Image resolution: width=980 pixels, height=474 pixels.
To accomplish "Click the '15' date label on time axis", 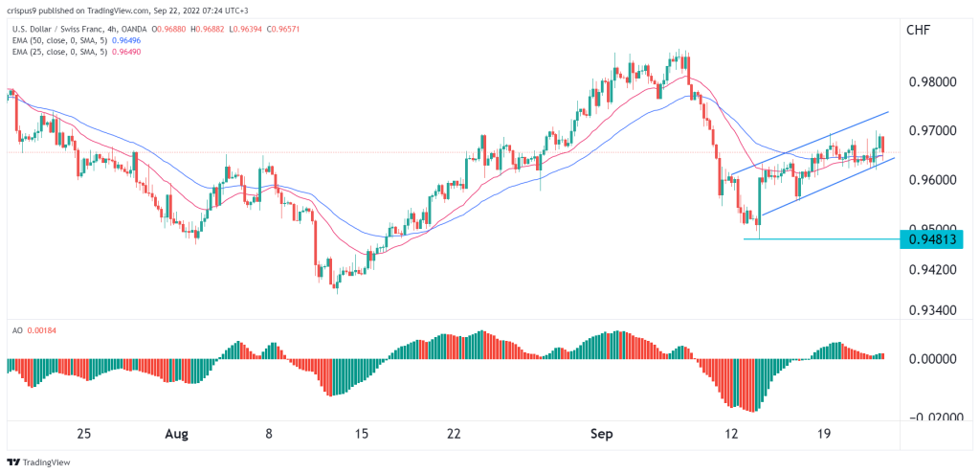I will (x=363, y=434).
